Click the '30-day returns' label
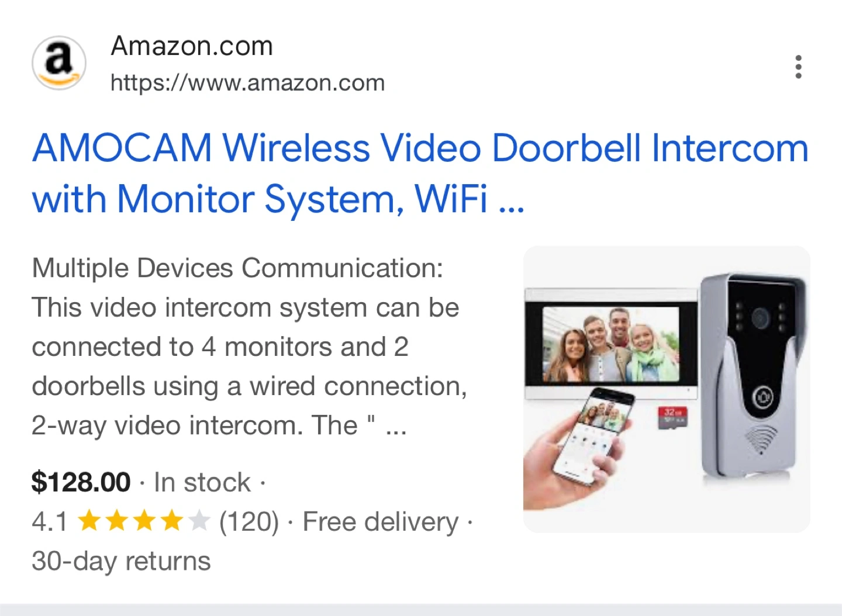 click(x=121, y=561)
